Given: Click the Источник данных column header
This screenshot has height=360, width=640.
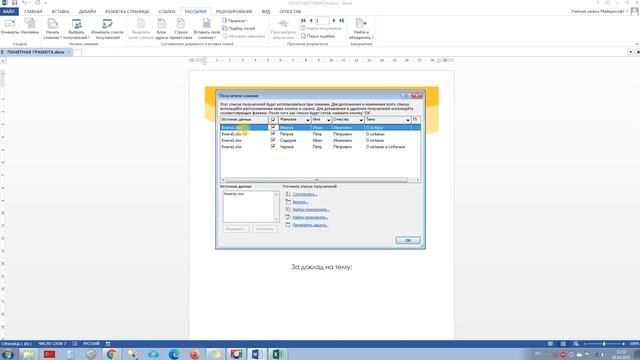Looking at the screenshot, I should tap(244, 120).
